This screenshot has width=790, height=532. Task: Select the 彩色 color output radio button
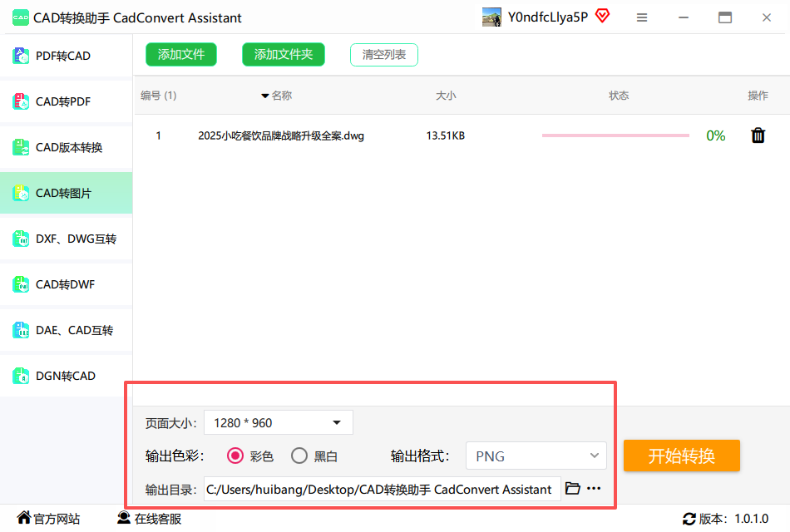click(235, 456)
